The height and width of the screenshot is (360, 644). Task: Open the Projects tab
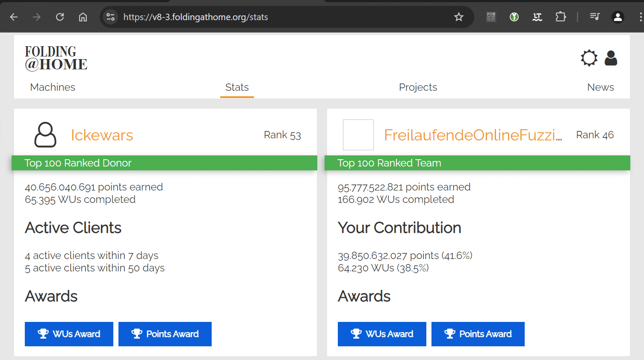[x=418, y=87]
